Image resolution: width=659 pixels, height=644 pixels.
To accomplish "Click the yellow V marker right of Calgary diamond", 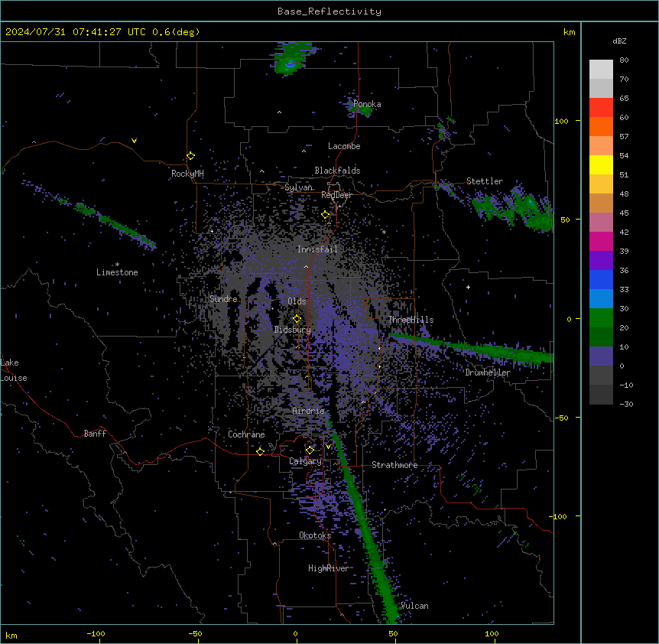I will (328, 447).
